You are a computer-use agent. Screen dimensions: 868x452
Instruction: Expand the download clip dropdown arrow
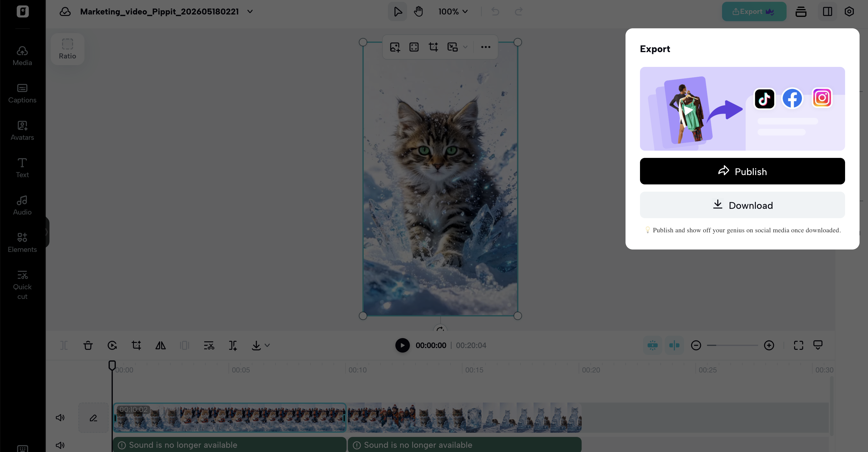(267, 345)
